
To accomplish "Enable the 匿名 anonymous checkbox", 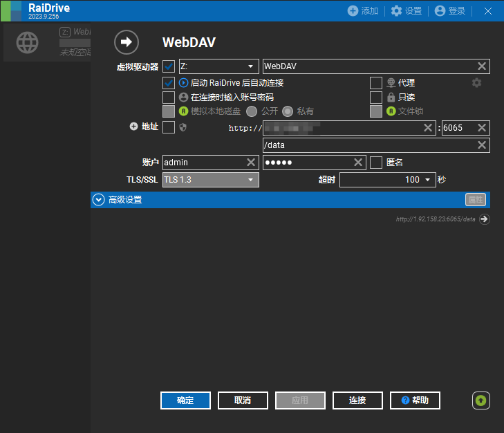I will coord(376,163).
